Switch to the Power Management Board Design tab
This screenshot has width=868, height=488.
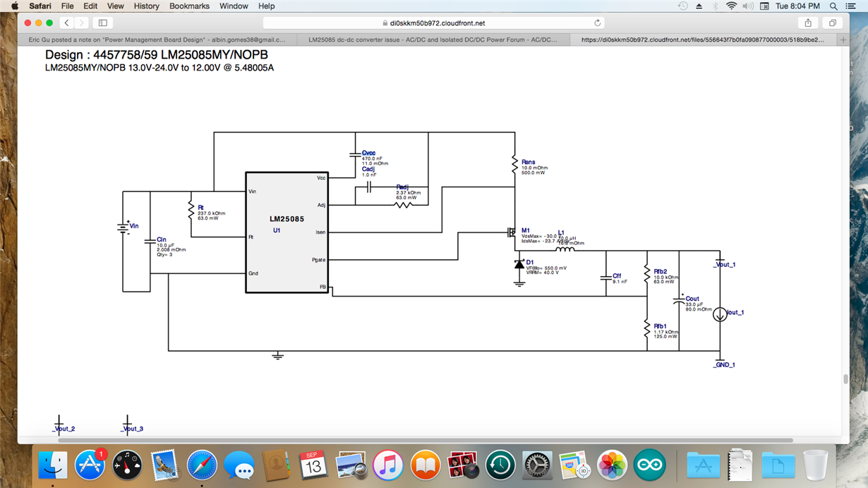157,40
